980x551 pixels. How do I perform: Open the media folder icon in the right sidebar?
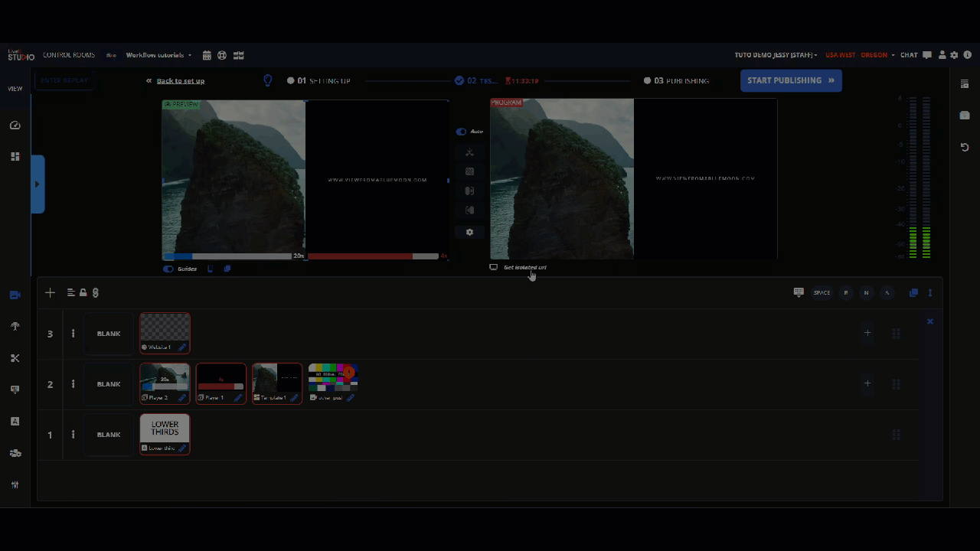(x=965, y=116)
